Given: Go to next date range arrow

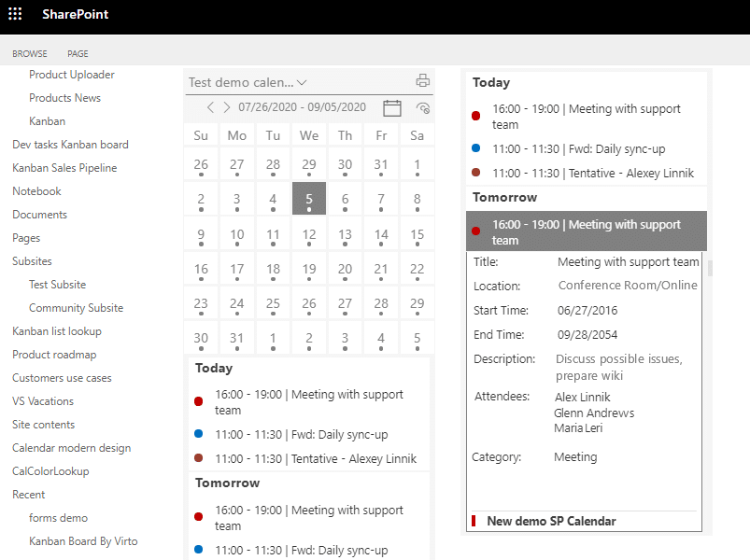Looking at the screenshot, I should (x=227, y=107).
